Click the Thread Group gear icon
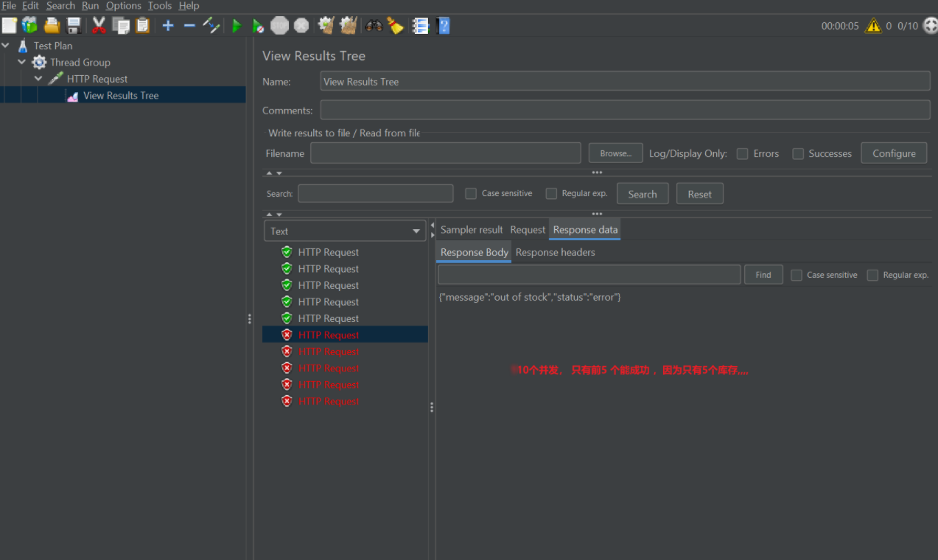The width and height of the screenshot is (938, 560). click(39, 63)
